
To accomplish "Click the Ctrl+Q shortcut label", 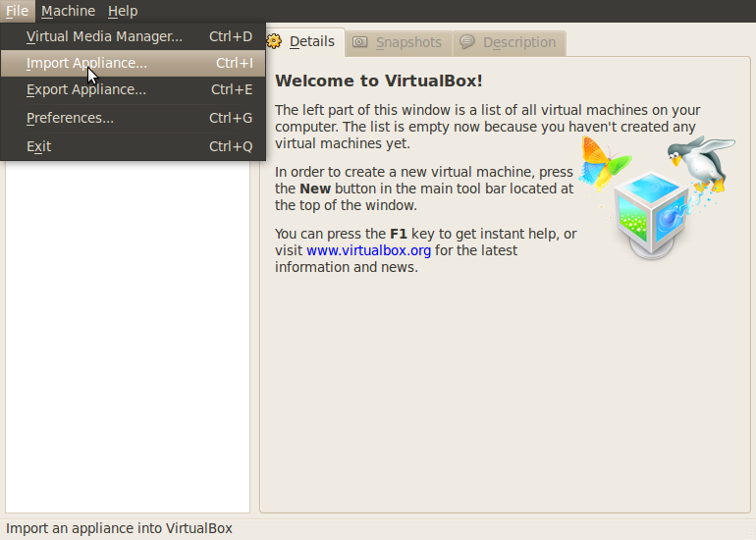I will tap(231, 146).
